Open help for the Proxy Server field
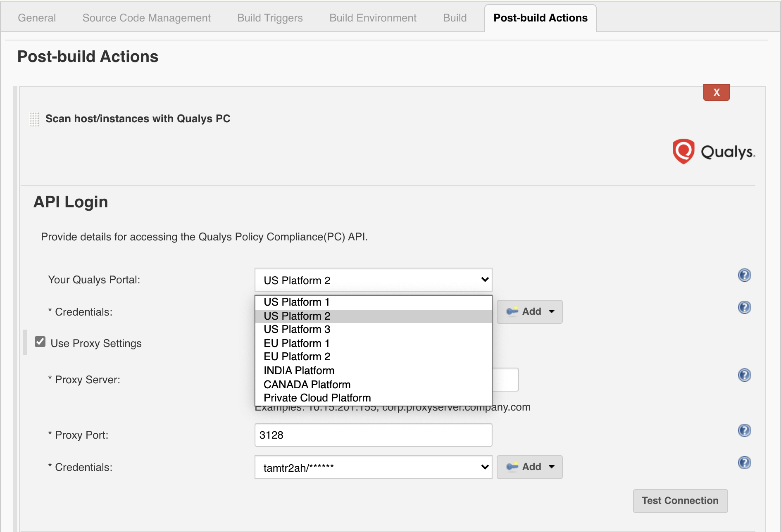Image resolution: width=781 pixels, height=532 pixels. 745,375
